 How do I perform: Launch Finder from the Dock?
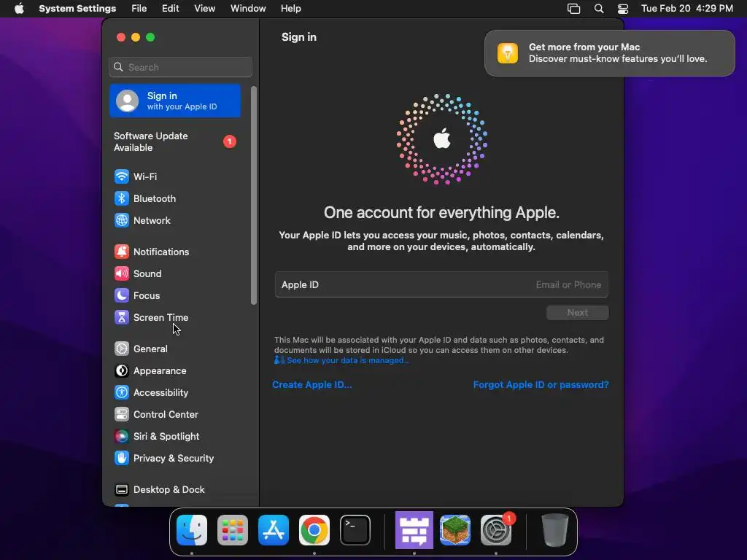(192, 530)
